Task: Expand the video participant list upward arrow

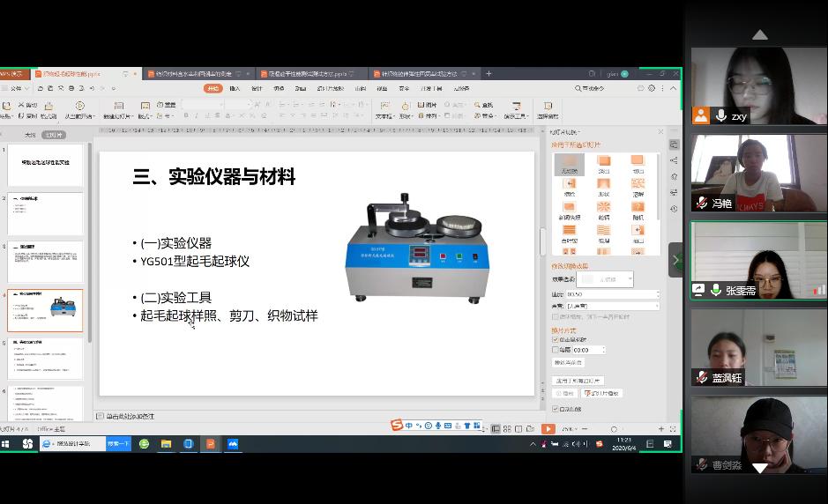Action: 759,35
